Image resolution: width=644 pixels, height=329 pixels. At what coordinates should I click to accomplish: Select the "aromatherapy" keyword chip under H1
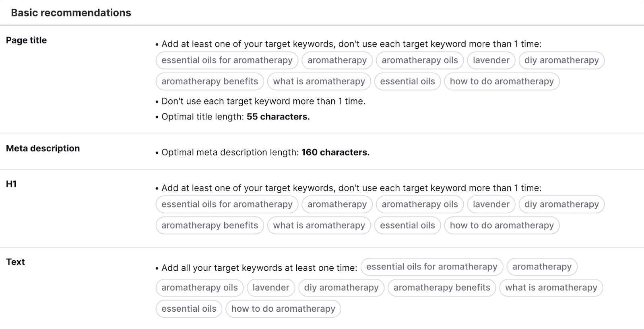click(337, 204)
